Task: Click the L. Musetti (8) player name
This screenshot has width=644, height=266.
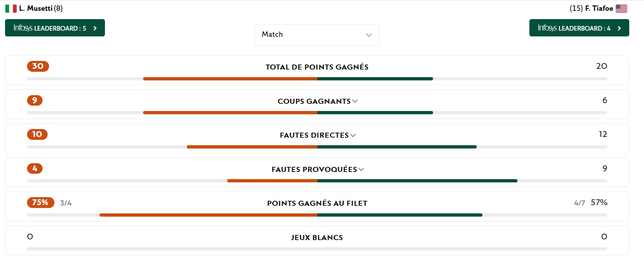Action: [x=41, y=8]
